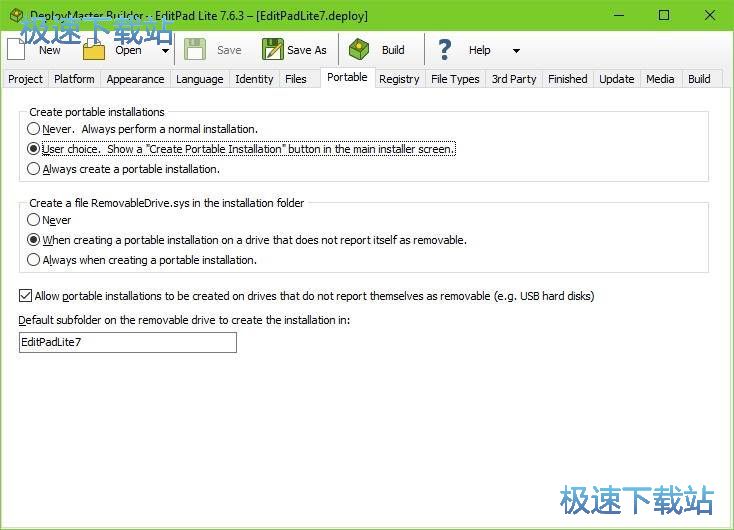734x530 pixels.
Task: Click the Build toolbar label
Action: 393,50
